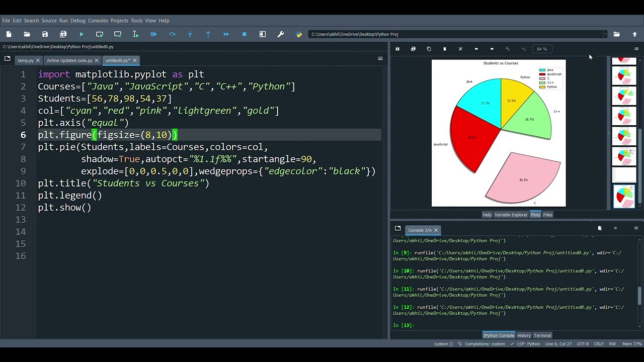Open Preferences via the wrench icon
This screenshot has width=644, height=362.
[x=280, y=34]
